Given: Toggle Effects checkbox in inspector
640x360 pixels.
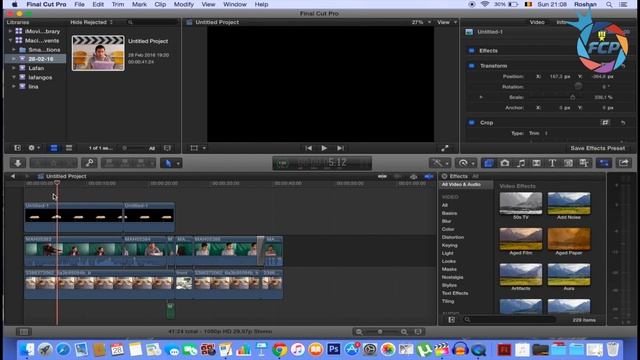Looking at the screenshot, I should click(471, 51).
